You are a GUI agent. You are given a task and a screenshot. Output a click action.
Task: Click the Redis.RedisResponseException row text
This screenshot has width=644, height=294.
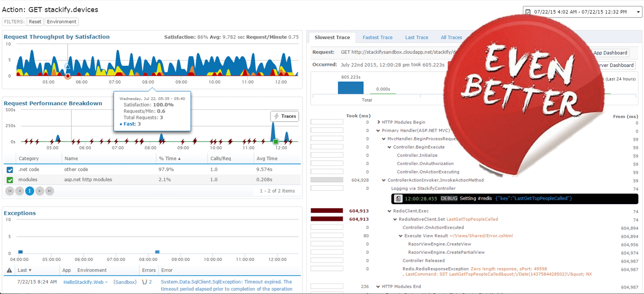(436, 269)
